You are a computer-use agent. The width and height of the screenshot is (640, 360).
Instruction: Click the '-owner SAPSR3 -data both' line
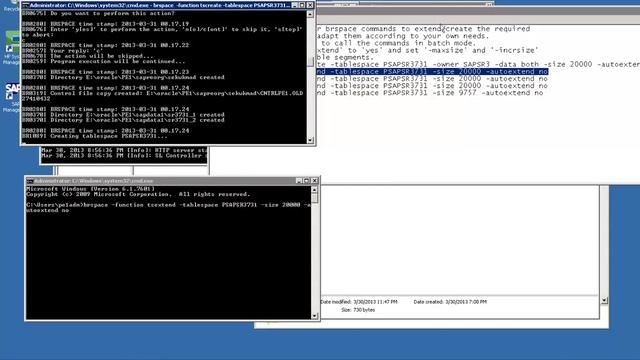[478, 64]
